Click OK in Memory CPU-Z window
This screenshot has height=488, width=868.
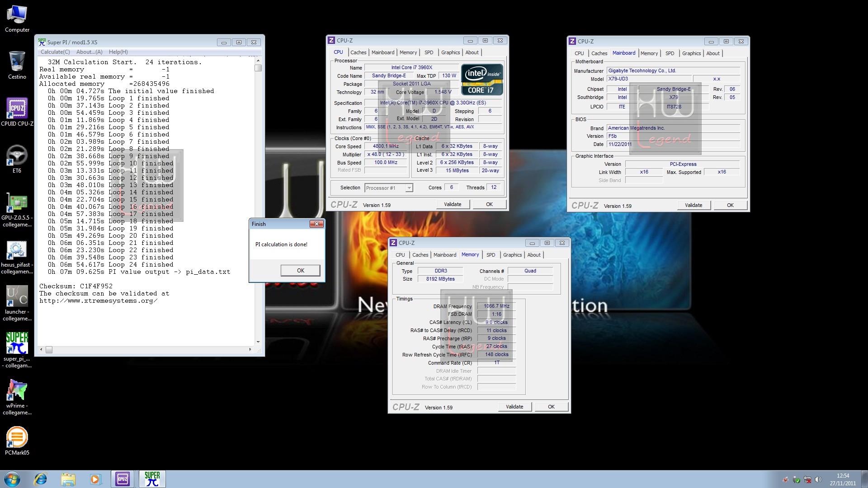tap(551, 407)
